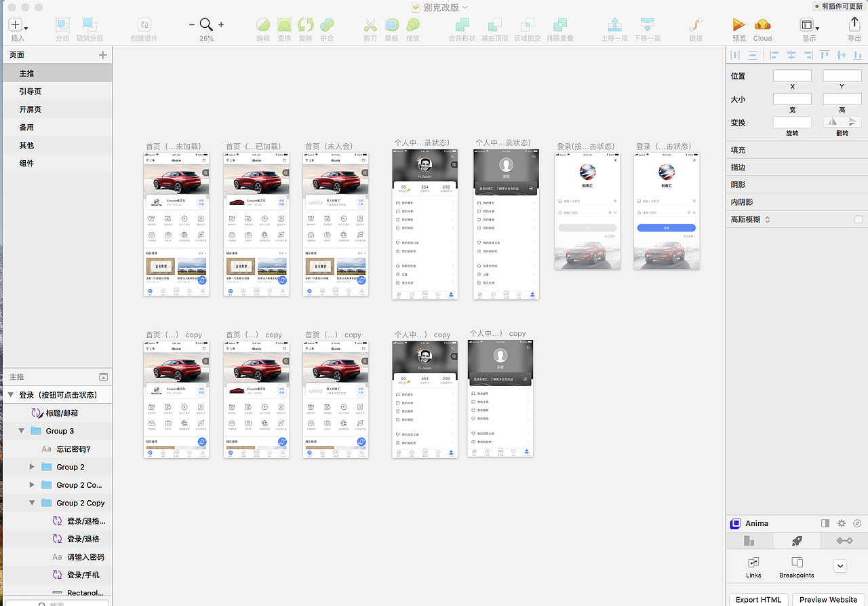868x606 pixels.
Task: Collapse the Group 2 Copy folder
Action: click(32, 503)
